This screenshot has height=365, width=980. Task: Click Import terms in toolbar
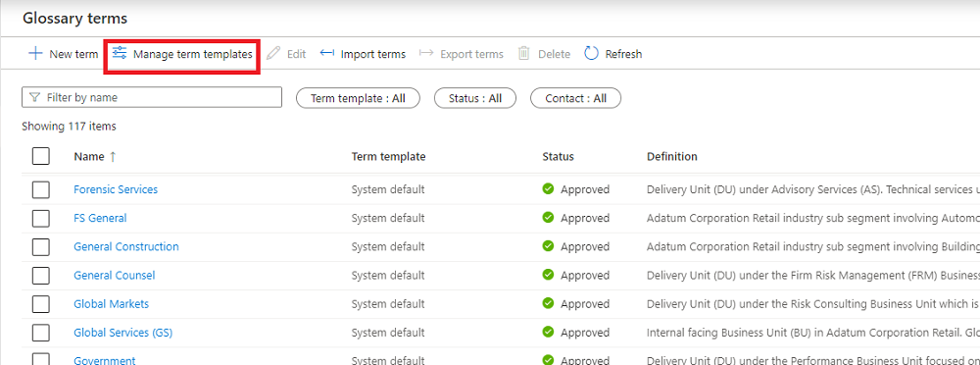pos(363,54)
